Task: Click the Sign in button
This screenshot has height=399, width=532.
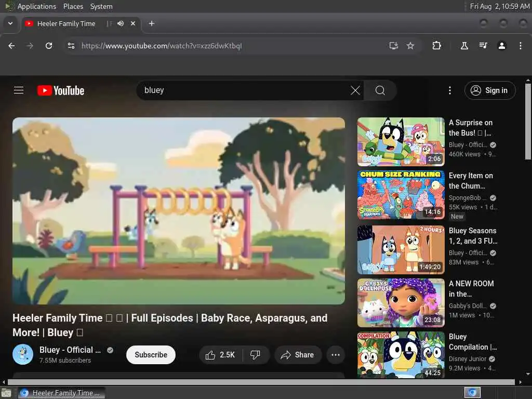Action: click(x=490, y=90)
